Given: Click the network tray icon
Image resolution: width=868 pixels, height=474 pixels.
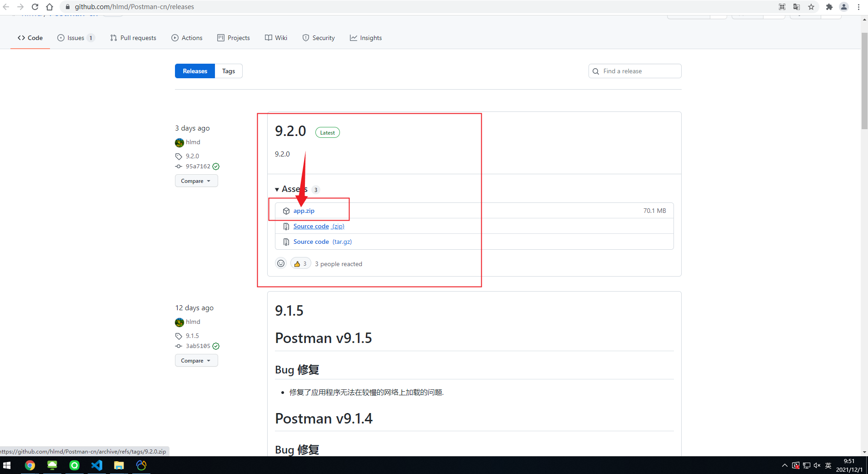Looking at the screenshot, I should tap(807, 465).
